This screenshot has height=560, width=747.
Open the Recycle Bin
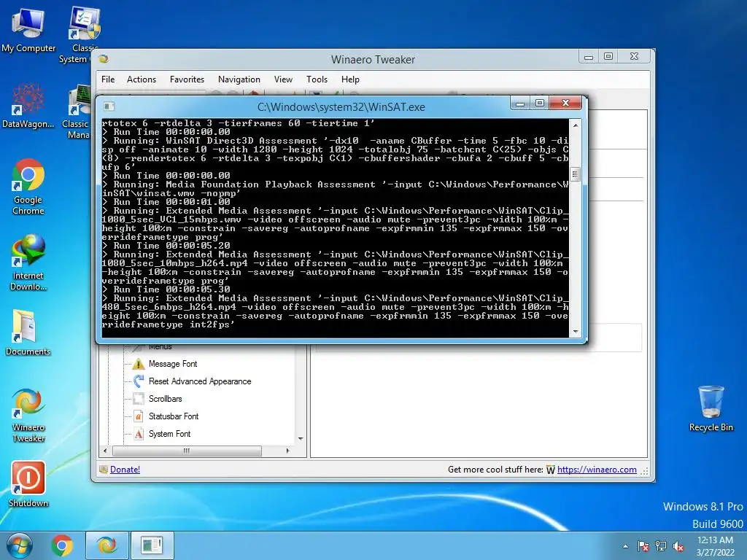pyautogui.click(x=711, y=408)
